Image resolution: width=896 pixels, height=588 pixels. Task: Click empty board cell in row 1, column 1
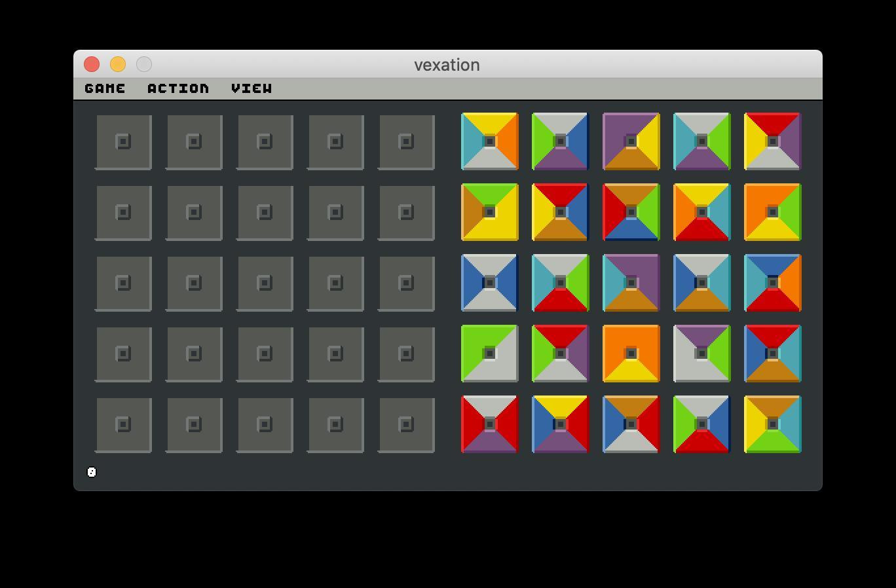point(123,142)
